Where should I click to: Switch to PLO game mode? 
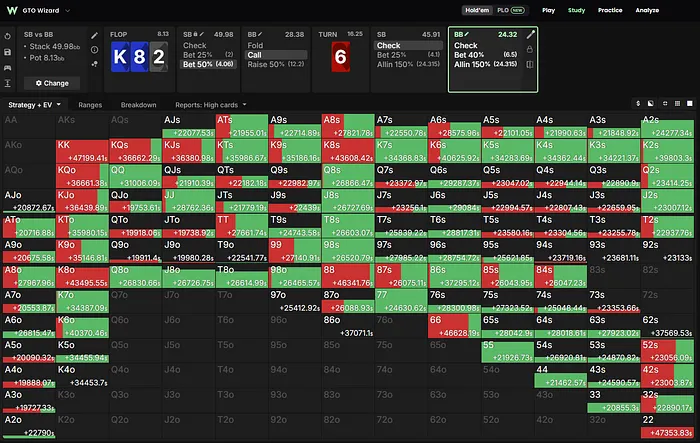click(511, 10)
